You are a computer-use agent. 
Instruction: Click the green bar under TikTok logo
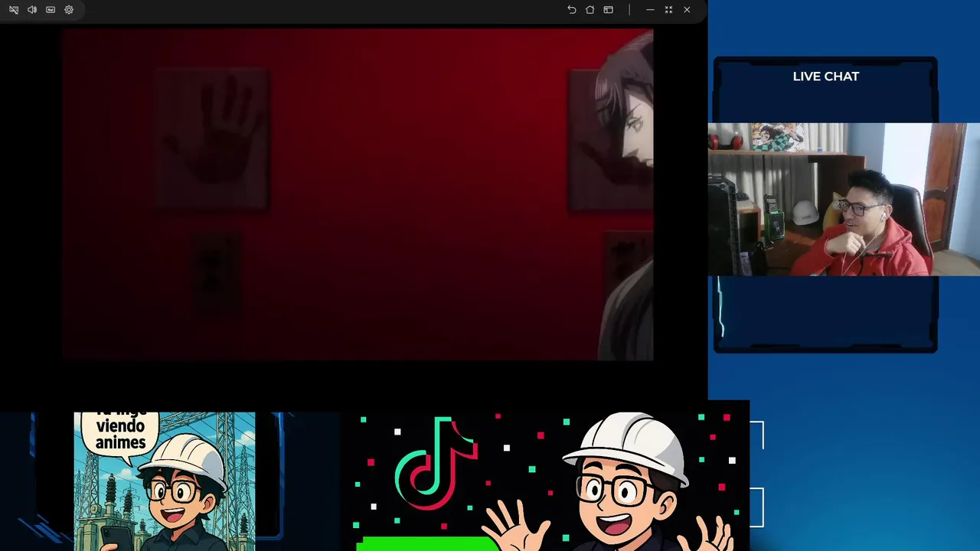point(427,544)
